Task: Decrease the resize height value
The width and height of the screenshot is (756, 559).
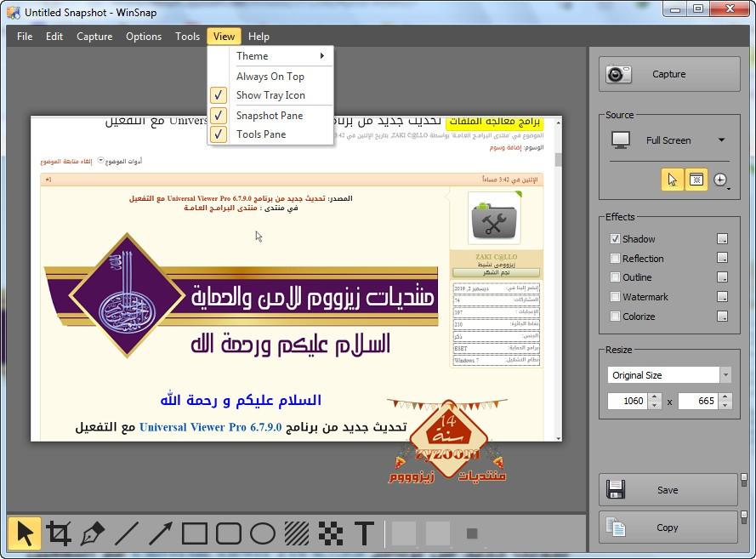Action: (x=725, y=405)
